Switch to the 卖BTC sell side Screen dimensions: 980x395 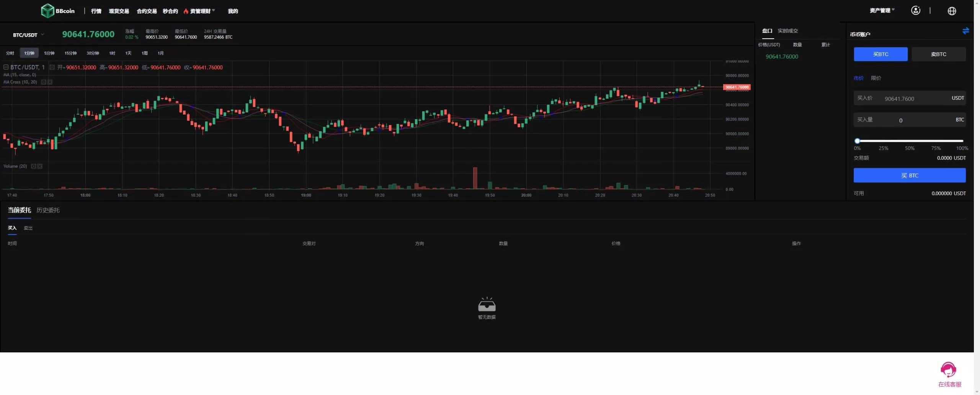(938, 54)
